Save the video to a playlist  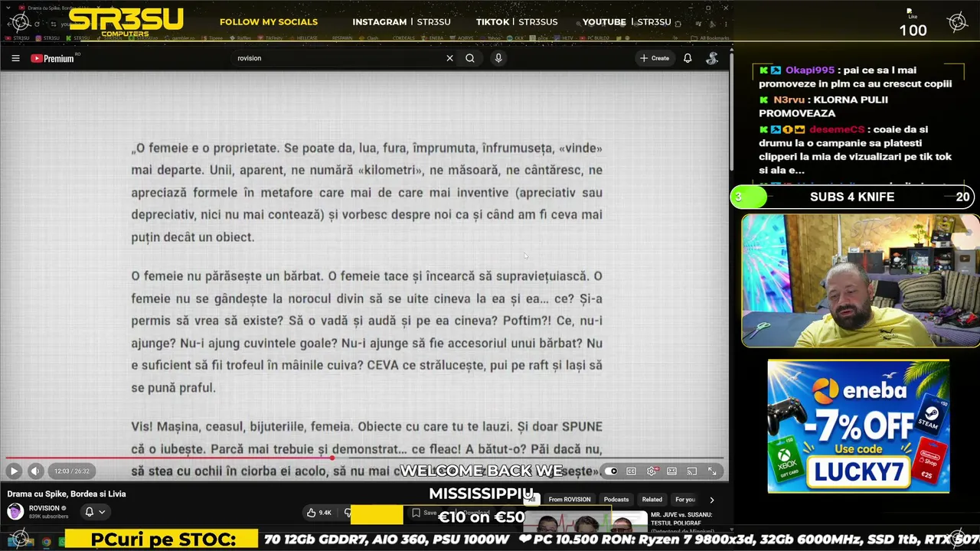point(425,513)
